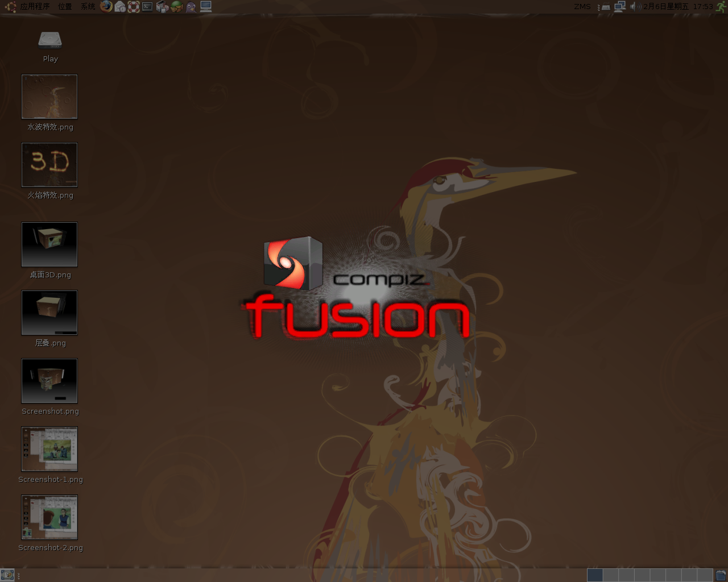
Task: Select the highlighted active workspace in the switcher
Action: click(595, 575)
